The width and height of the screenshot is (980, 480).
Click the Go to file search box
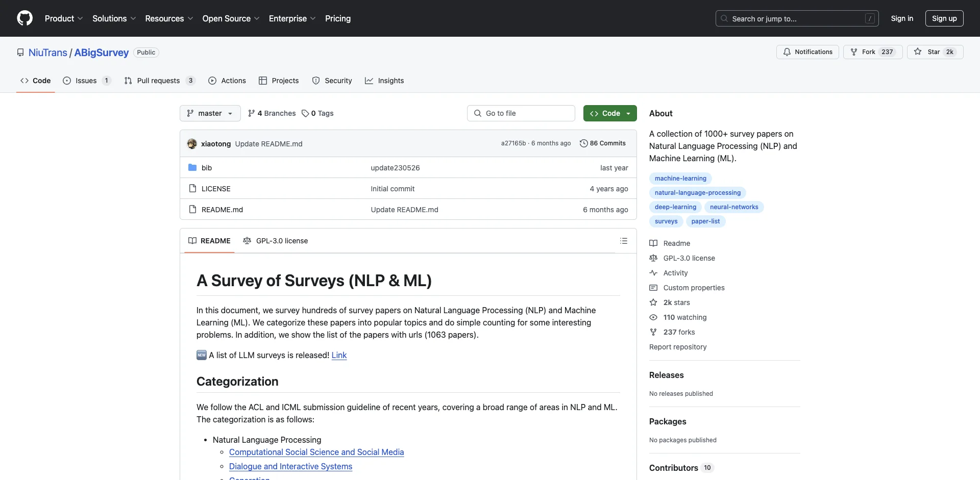[x=521, y=113]
